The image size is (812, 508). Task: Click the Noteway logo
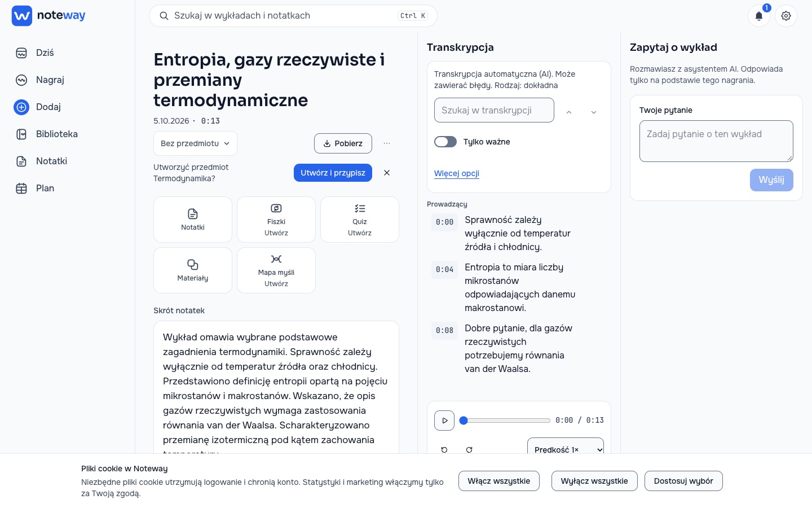pos(48,16)
